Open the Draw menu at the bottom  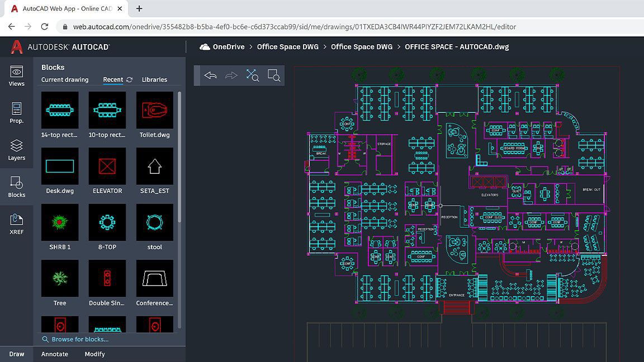17,354
